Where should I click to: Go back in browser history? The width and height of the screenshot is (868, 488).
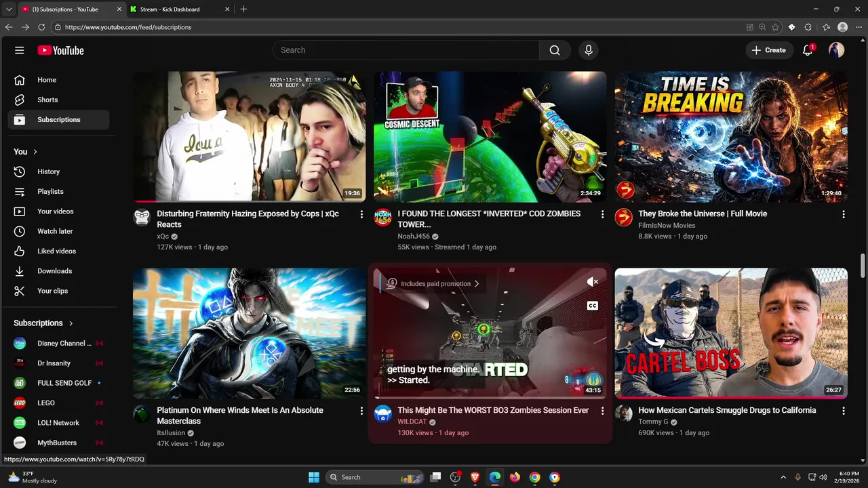tap(9, 27)
